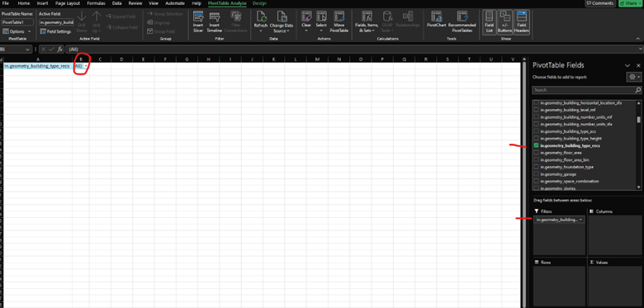Viewport: 644px width, 308px height.
Task: Switch to the Data tab
Action: pos(116,3)
